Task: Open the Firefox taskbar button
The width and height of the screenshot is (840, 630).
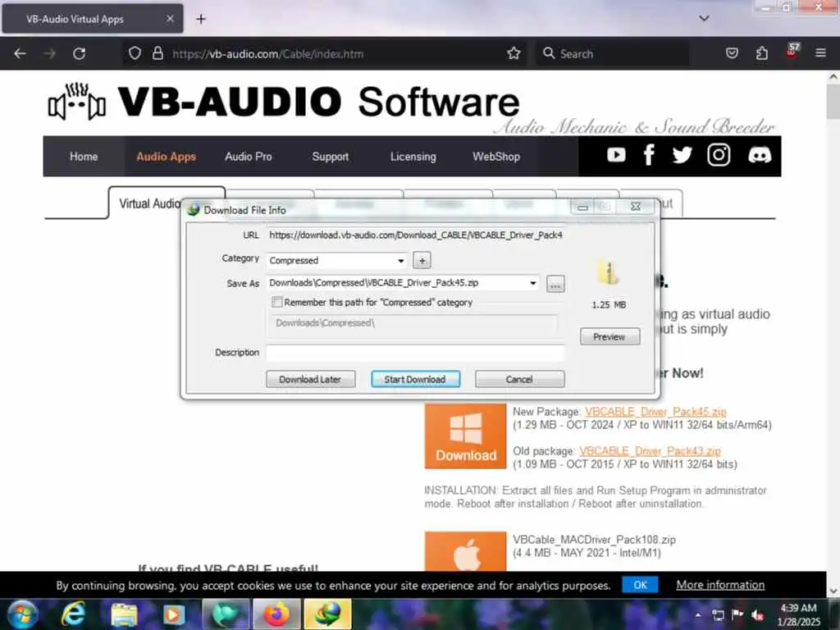Action: tap(276, 614)
